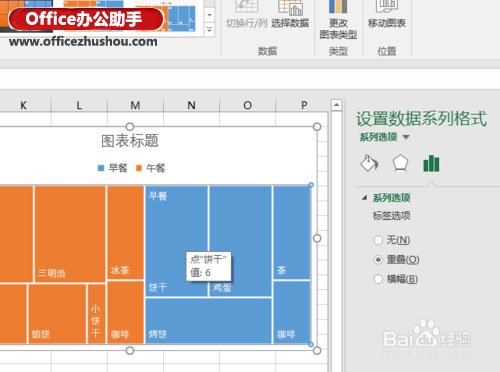The width and height of the screenshot is (500, 372).
Task: Select the 冰茶 orange treemap block
Action: (x=125, y=232)
